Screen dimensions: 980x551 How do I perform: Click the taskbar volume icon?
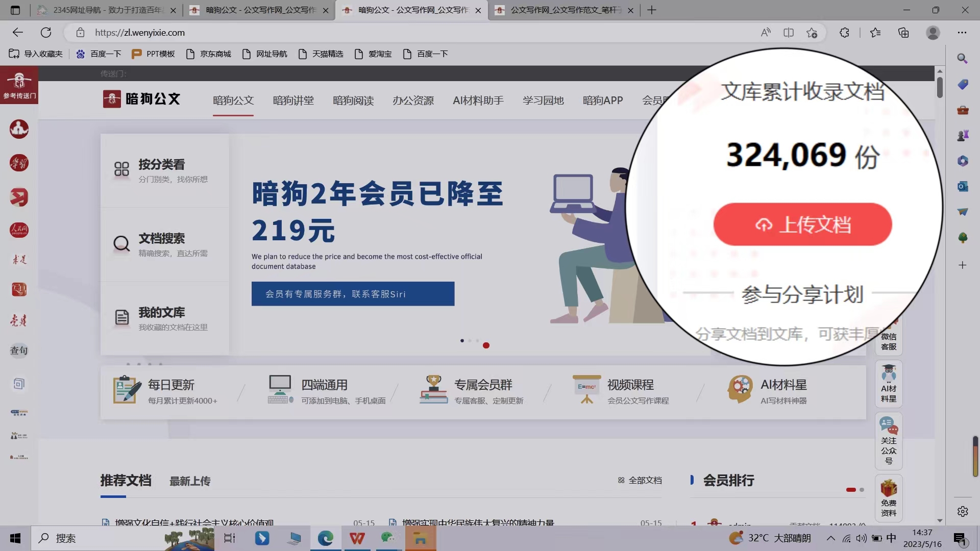pos(862,538)
